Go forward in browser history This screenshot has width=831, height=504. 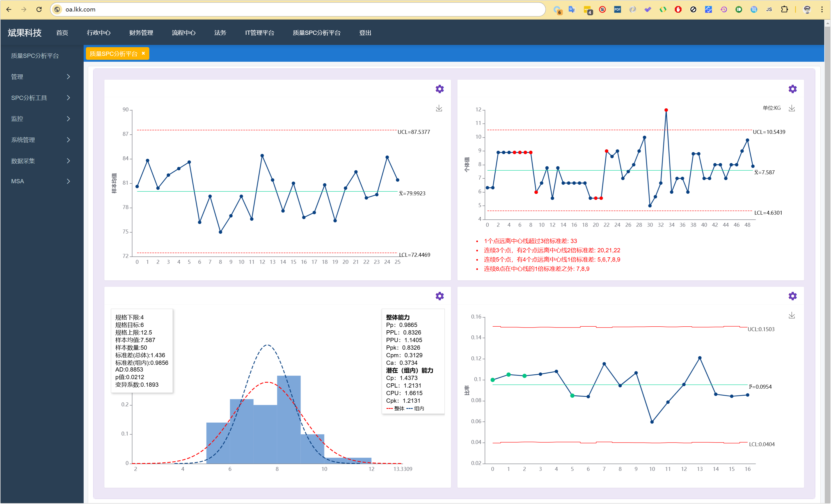pyautogui.click(x=24, y=10)
